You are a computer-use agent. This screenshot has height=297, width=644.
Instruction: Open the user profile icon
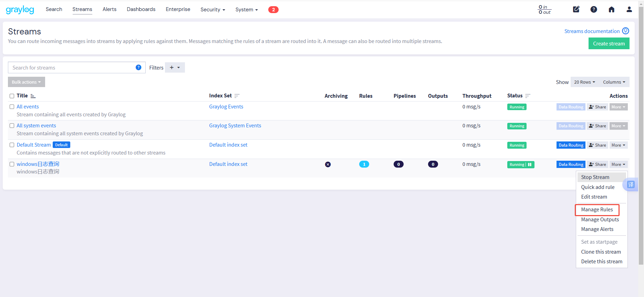click(x=629, y=9)
